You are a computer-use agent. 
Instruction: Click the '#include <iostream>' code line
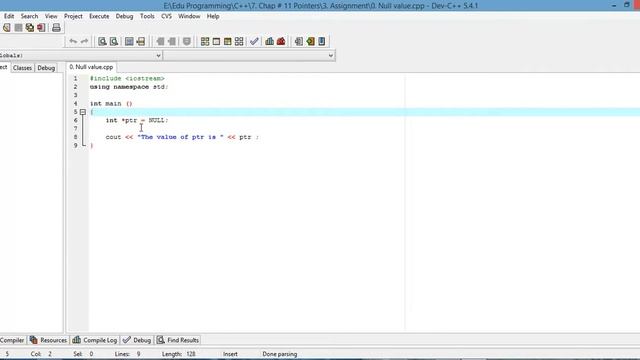point(127,78)
